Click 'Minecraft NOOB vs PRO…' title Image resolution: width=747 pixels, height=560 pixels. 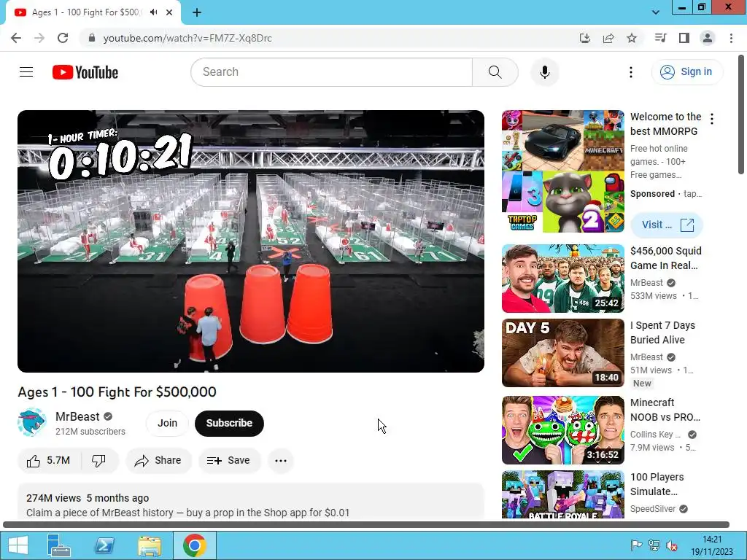coord(665,410)
